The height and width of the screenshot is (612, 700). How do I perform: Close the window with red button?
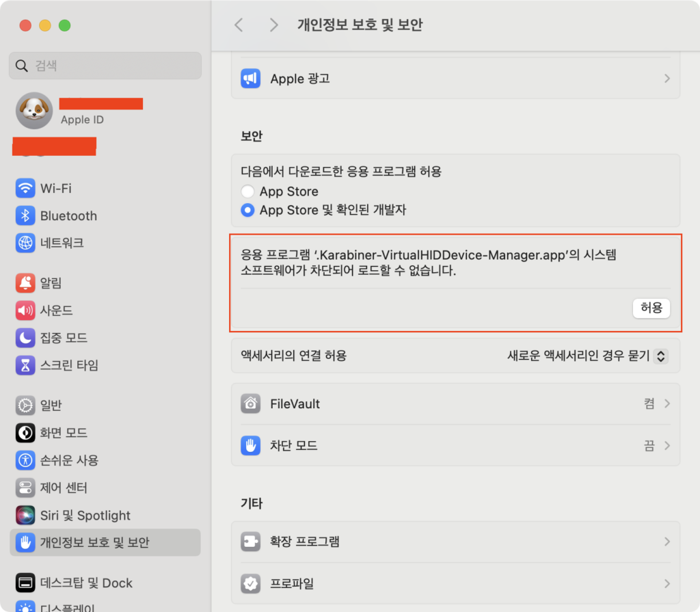click(x=25, y=25)
